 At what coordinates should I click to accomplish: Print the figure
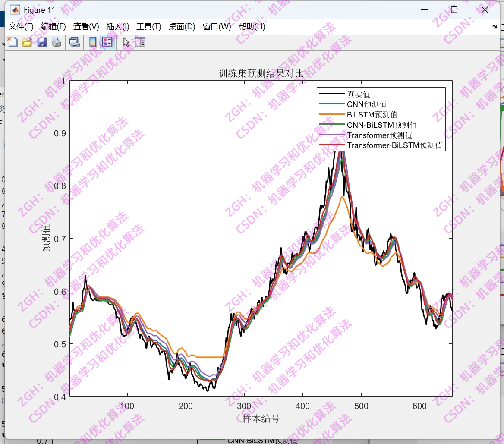coord(57,42)
